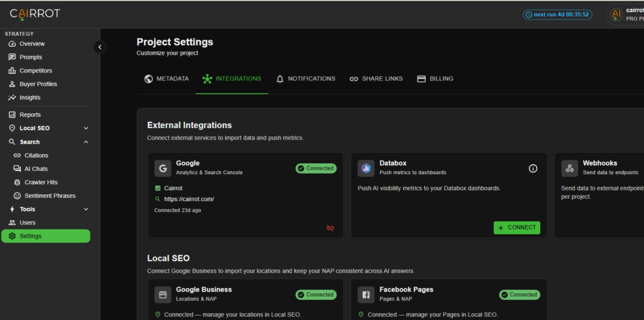Click the Tools lightning bolt icon
This screenshot has width=644, height=320.
tap(12, 209)
